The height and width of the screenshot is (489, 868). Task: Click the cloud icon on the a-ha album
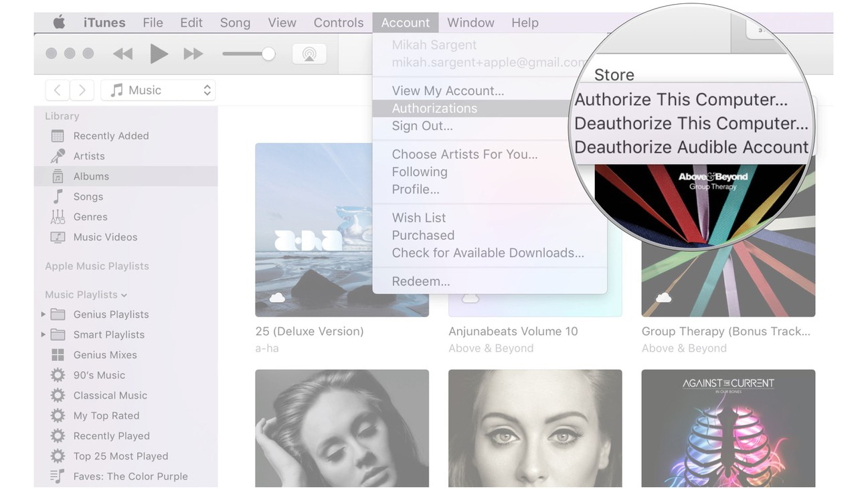[276, 297]
